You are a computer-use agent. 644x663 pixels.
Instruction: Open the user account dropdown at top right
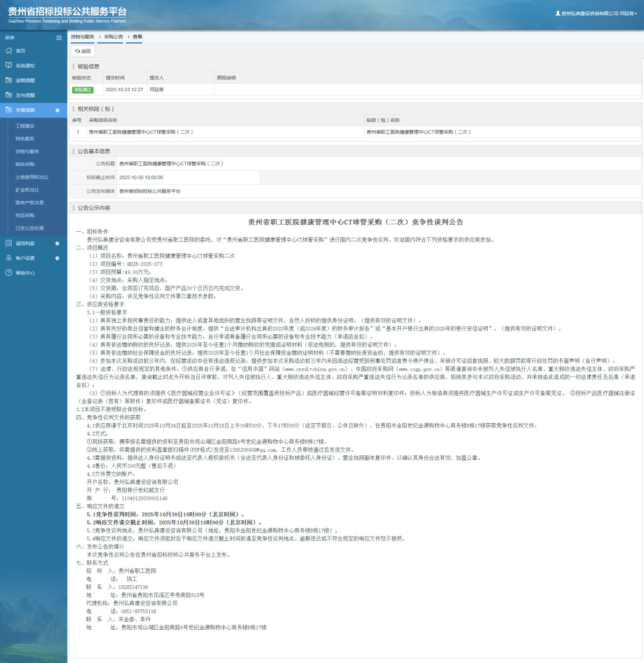pyautogui.click(x=596, y=13)
